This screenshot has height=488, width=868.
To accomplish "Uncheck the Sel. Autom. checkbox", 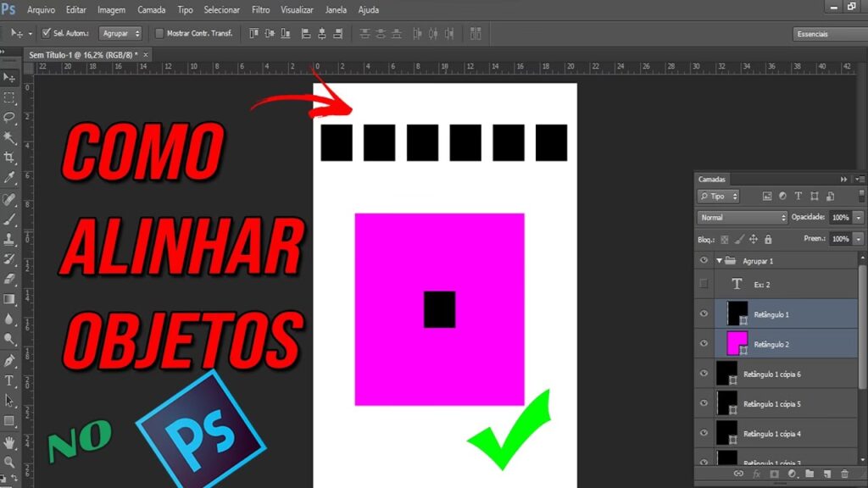I will (x=46, y=34).
